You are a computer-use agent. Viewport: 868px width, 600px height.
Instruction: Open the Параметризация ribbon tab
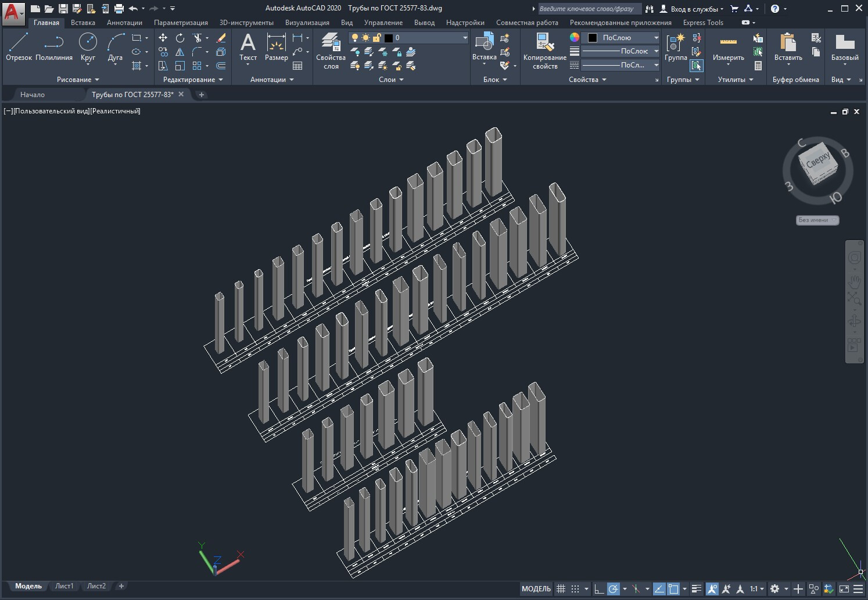(181, 23)
